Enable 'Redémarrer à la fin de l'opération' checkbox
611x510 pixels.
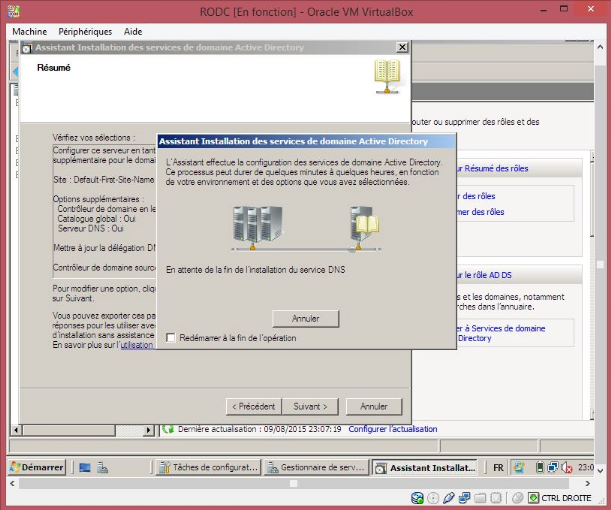tap(171, 338)
